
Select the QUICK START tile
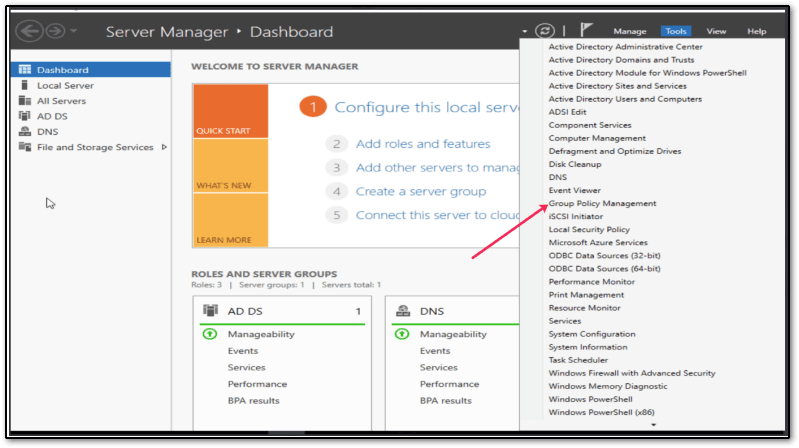(231, 111)
